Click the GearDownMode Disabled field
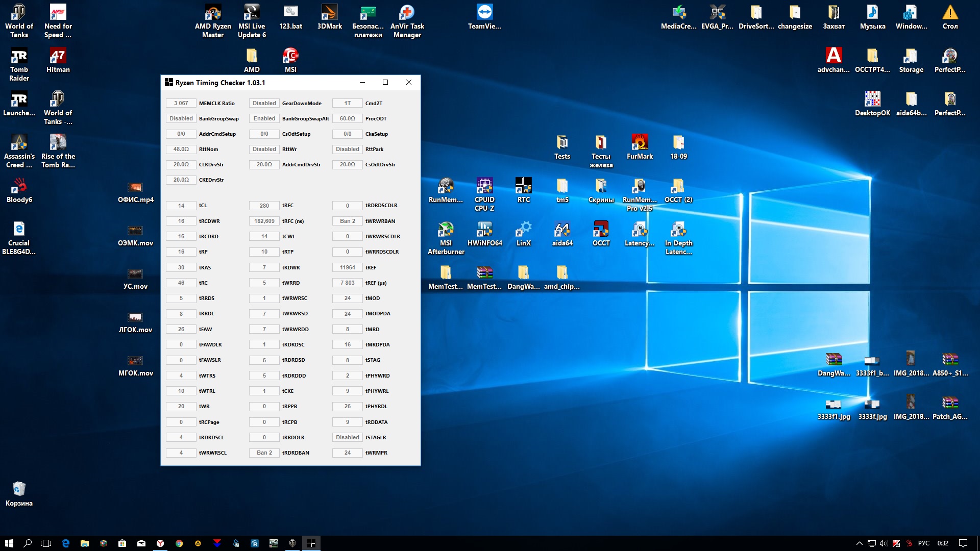This screenshot has width=980, height=551. 264,103
